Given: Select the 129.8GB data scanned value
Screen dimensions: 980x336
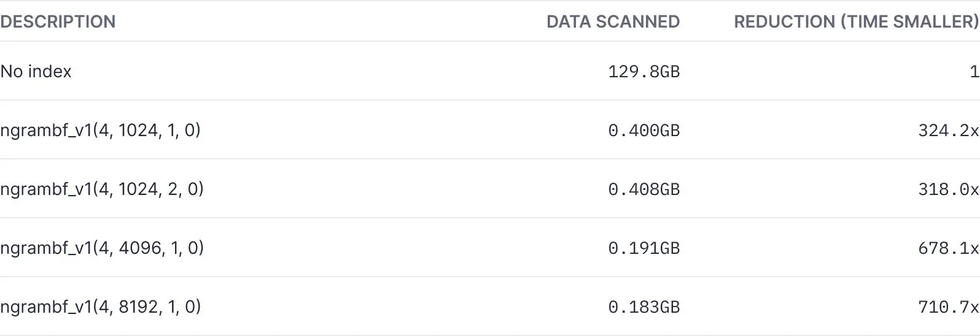Looking at the screenshot, I should 644,71.
